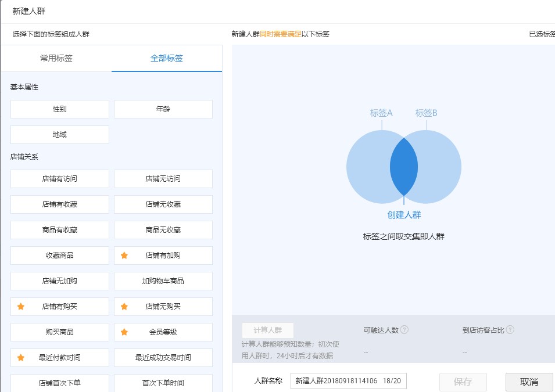This screenshot has height=392, width=555.
Task: Select the 年龄 tag
Action: (x=163, y=109)
